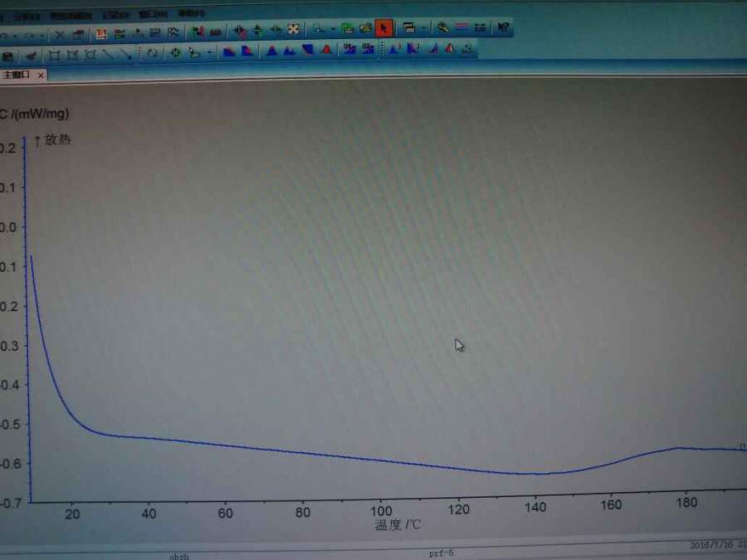The image size is (747, 560).
Task: Click the red T1 temperature icon
Action: pos(101,34)
